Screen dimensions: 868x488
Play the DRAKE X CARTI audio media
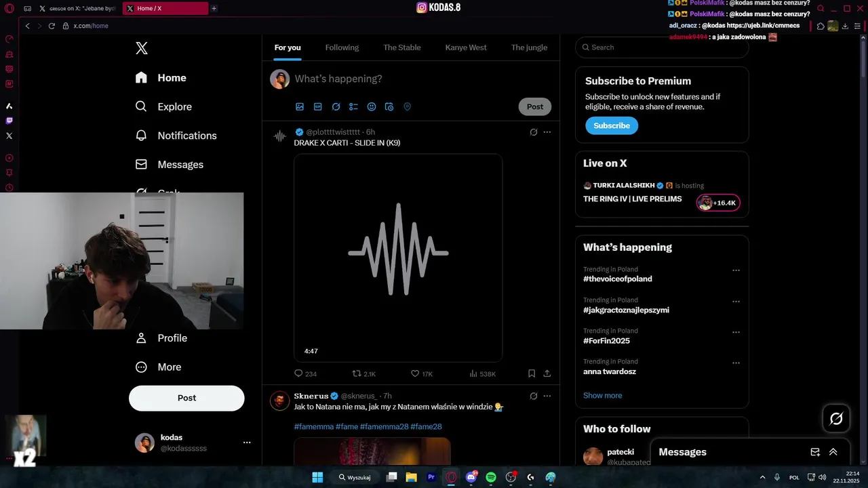398,258
